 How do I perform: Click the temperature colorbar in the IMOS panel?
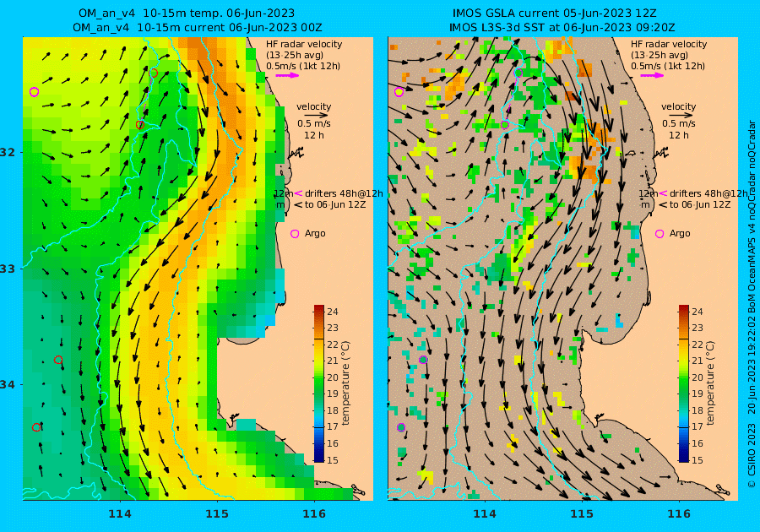coord(683,383)
